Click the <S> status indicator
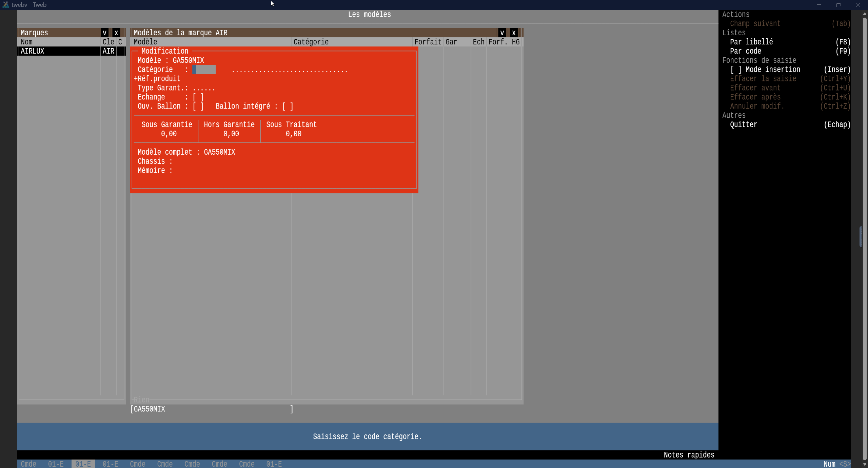 pyautogui.click(x=845, y=464)
